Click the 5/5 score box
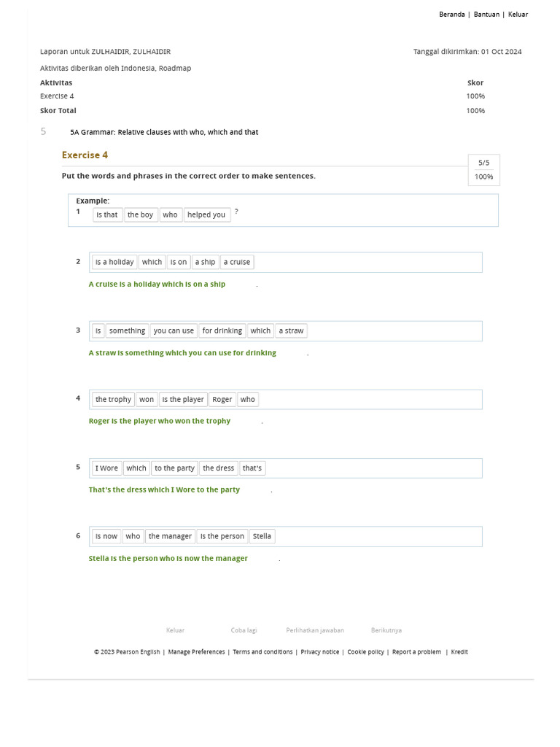The width and height of the screenshot is (560, 747). click(x=483, y=163)
